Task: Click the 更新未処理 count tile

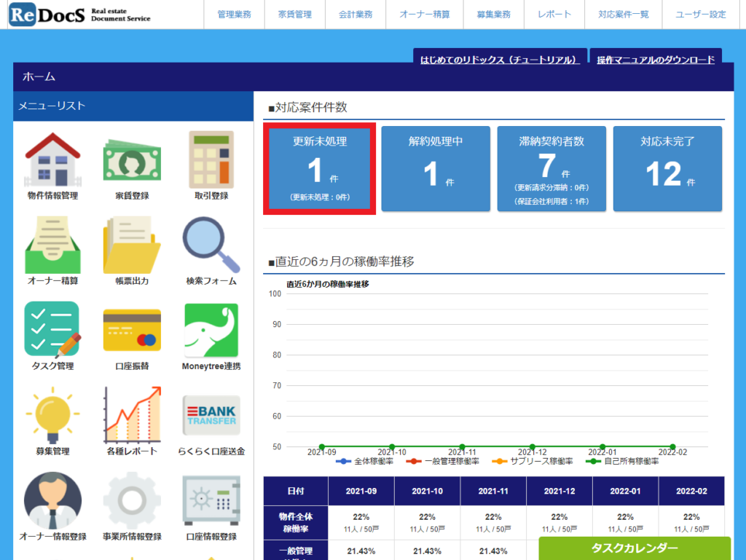Action: point(320,169)
